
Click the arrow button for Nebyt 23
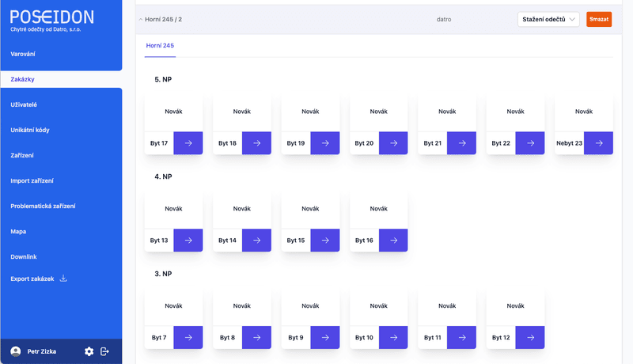point(599,143)
